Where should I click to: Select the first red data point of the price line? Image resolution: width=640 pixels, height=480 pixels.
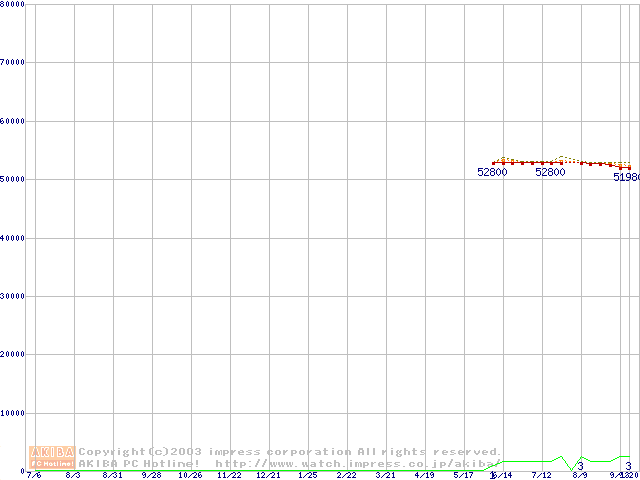[494, 162]
